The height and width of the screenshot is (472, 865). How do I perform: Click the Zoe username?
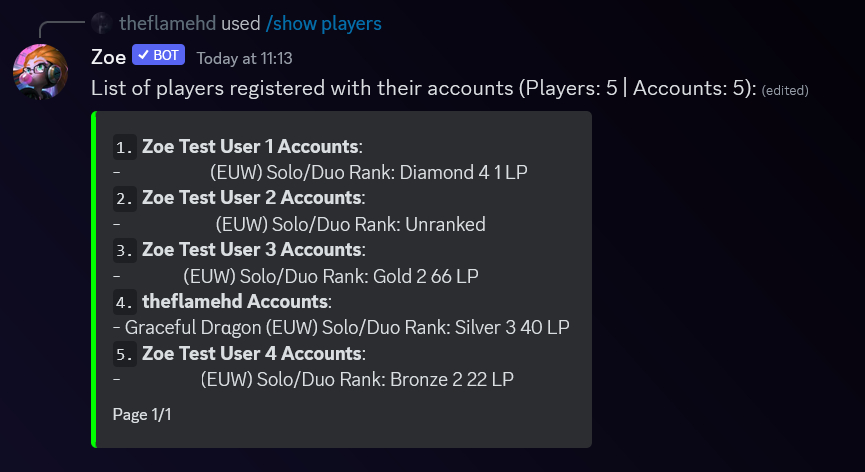(109, 57)
